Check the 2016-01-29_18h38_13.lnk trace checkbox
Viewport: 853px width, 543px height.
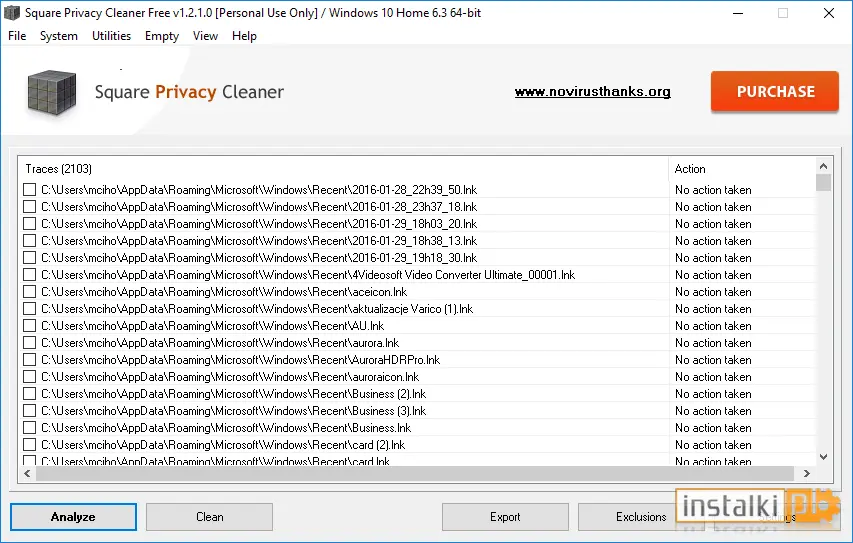coord(29,240)
